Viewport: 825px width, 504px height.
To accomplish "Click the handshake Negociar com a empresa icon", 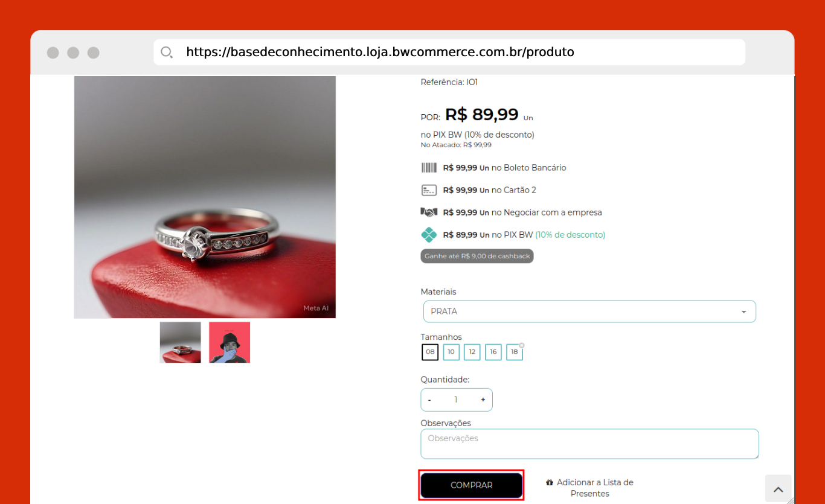I will (x=429, y=212).
